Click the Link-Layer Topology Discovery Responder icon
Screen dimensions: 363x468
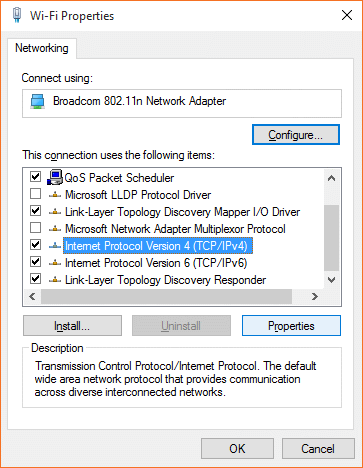point(55,280)
